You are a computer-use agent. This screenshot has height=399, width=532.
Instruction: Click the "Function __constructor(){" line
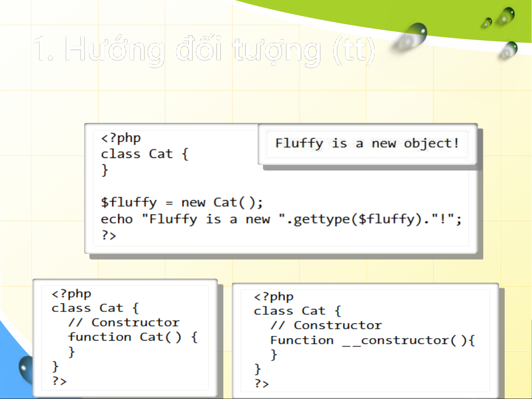tap(372, 340)
